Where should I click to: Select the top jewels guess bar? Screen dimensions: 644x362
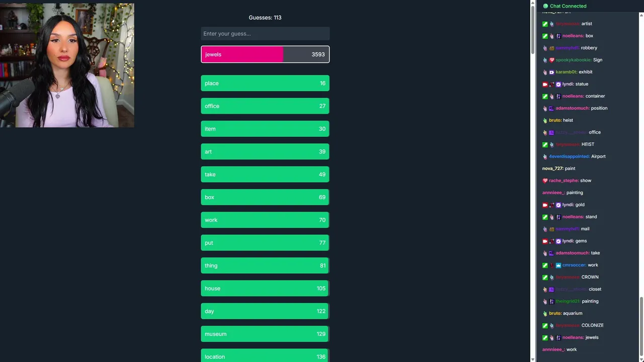tap(265, 54)
